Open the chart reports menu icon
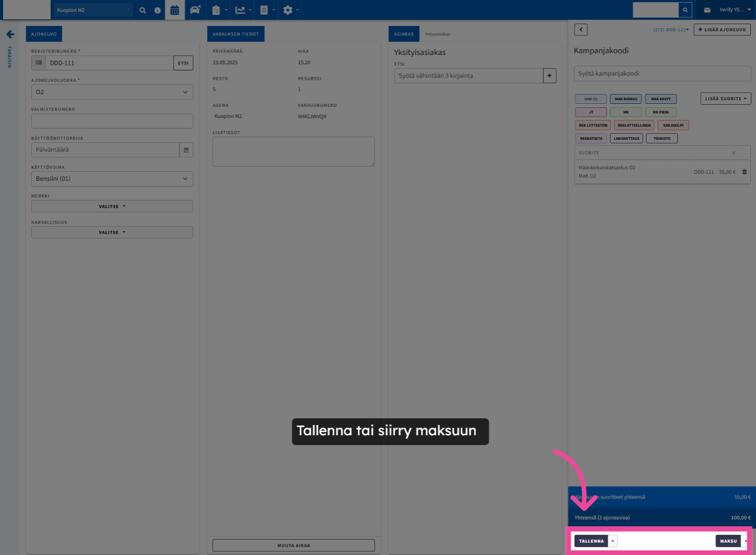This screenshot has width=756, height=555. pyautogui.click(x=243, y=10)
